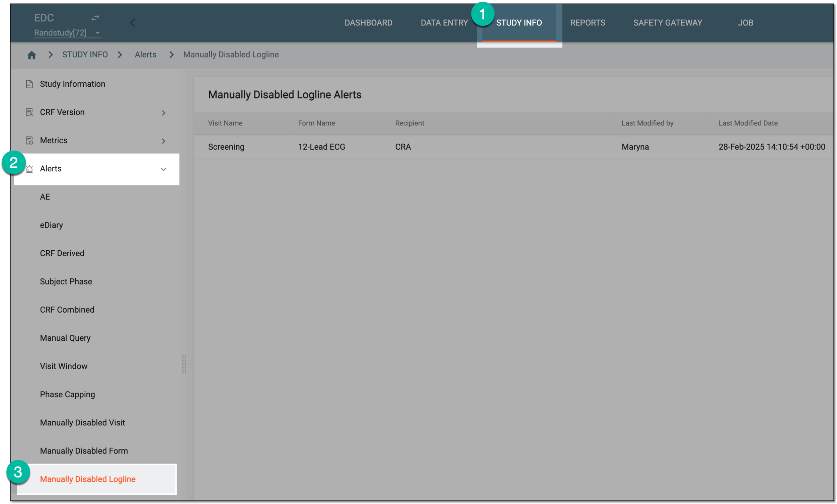Click the Metrics icon in sidebar
Viewport: 837px width, 504px height.
pyautogui.click(x=29, y=140)
